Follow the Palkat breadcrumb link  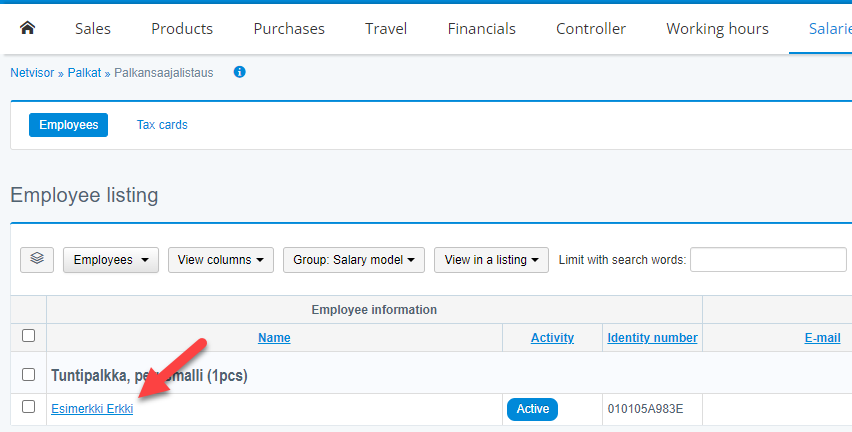point(84,73)
